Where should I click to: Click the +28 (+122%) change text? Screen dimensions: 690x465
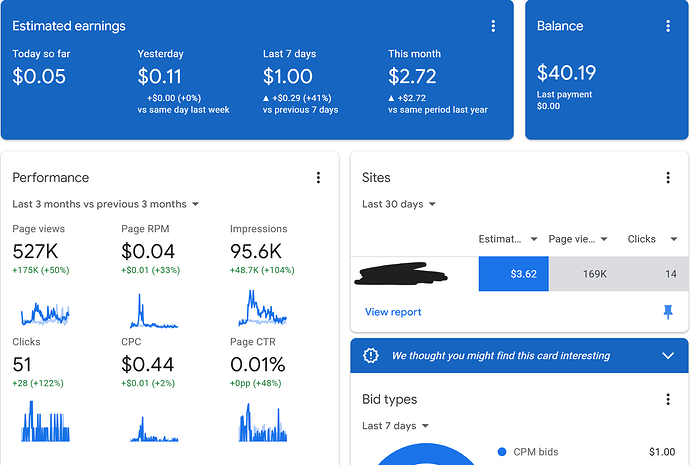tap(38, 383)
